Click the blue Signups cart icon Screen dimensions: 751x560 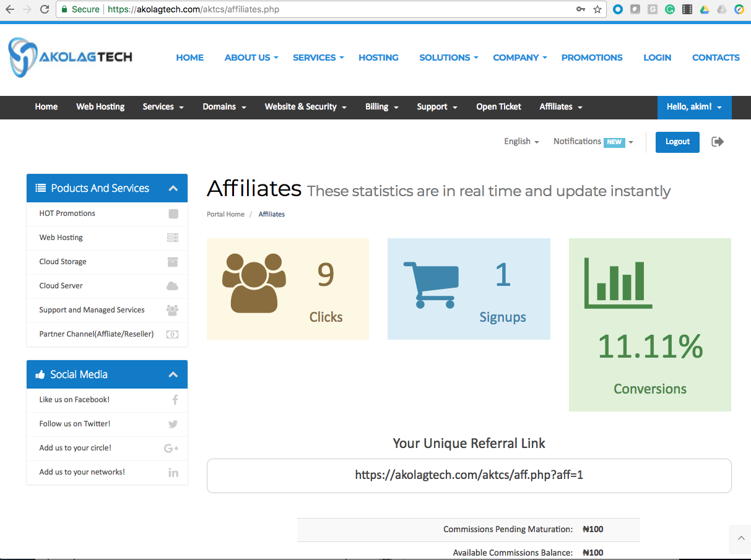click(x=431, y=285)
